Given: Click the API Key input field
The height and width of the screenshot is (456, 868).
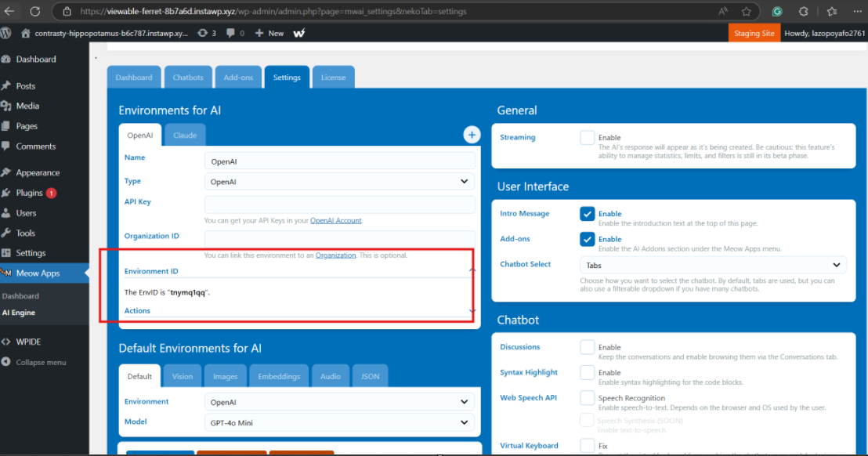Looking at the screenshot, I should 339,204.
